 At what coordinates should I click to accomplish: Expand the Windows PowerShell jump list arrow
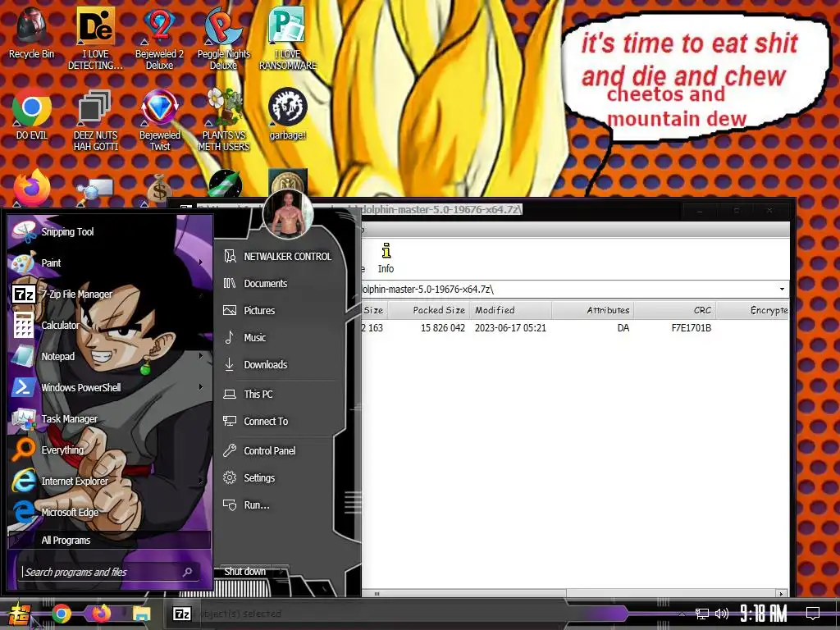pos(201,387)
